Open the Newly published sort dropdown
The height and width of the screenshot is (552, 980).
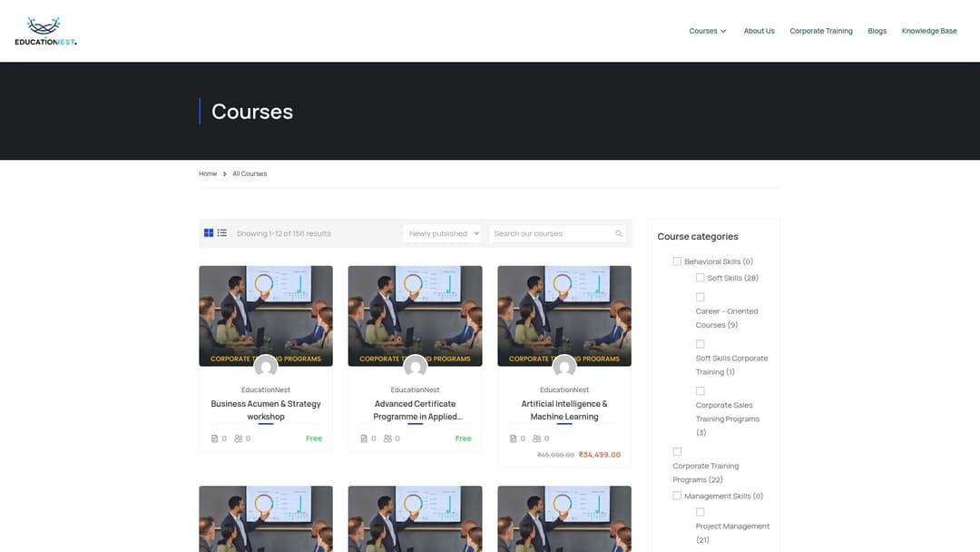(x=442, y=233)
